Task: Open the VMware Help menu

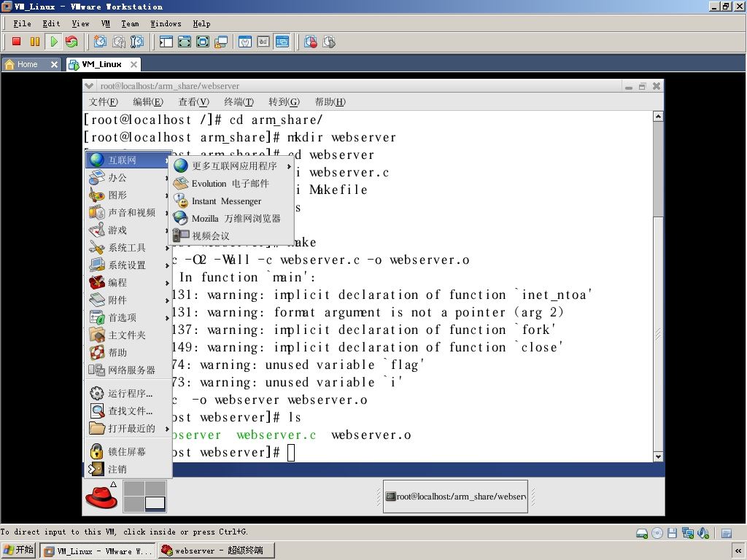Action: [x=201, y=23]
